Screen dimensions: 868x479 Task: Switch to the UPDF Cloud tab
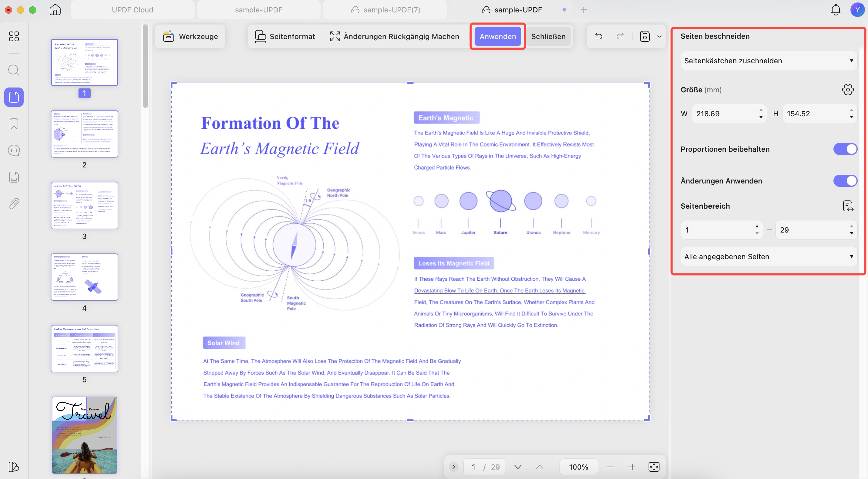tap(132, 10)
